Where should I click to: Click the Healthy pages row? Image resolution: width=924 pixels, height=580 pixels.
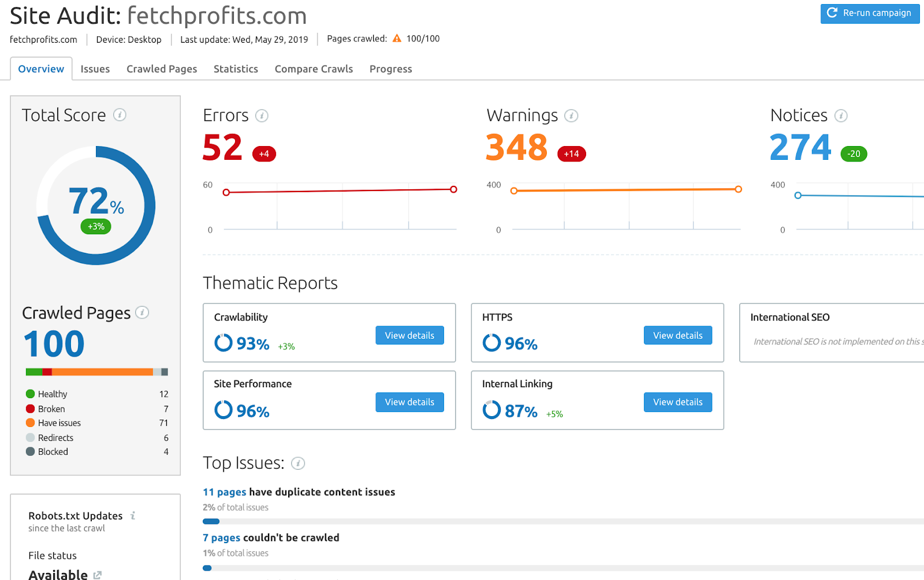point(97,394)
